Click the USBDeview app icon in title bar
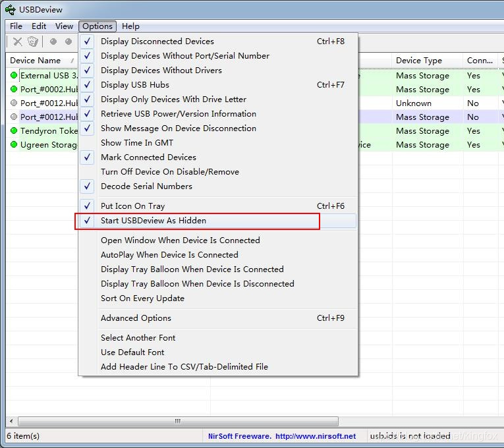 10,10
